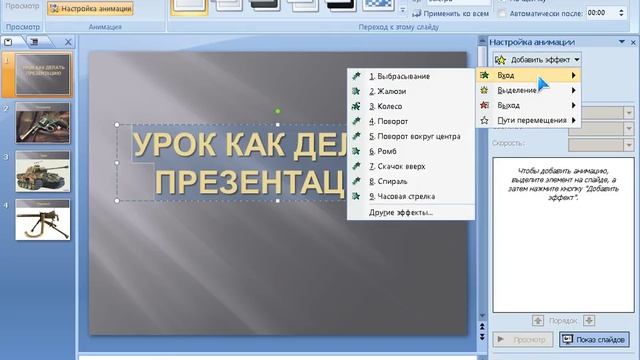Choose the Жалюзи entrance effect
The image size is (640, 360).
click(x=411, y=91)
